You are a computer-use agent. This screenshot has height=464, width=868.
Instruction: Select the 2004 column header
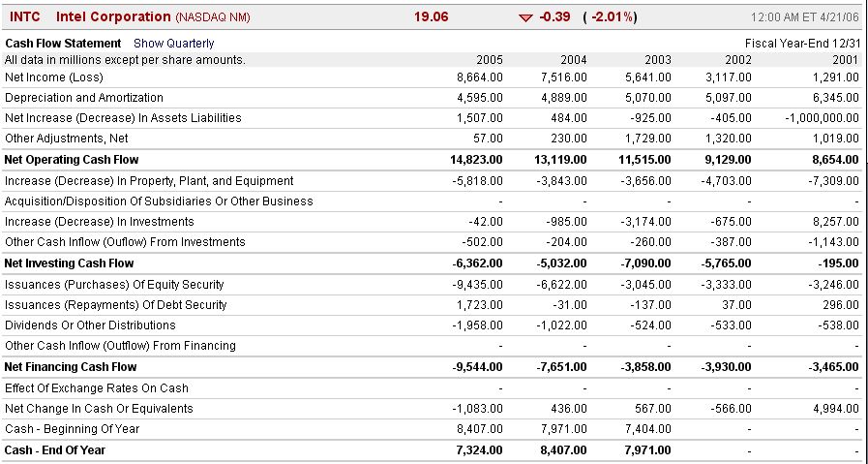574,60
